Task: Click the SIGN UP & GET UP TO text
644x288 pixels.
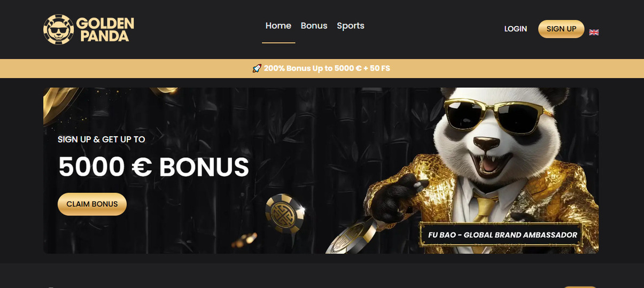Action: coord(102,139)
